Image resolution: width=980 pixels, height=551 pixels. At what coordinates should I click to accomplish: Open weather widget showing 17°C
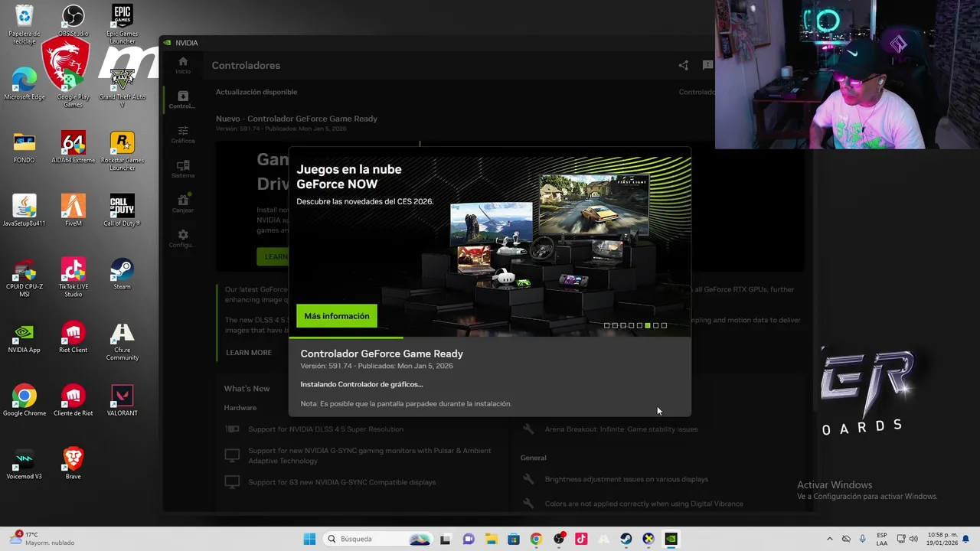43,539
